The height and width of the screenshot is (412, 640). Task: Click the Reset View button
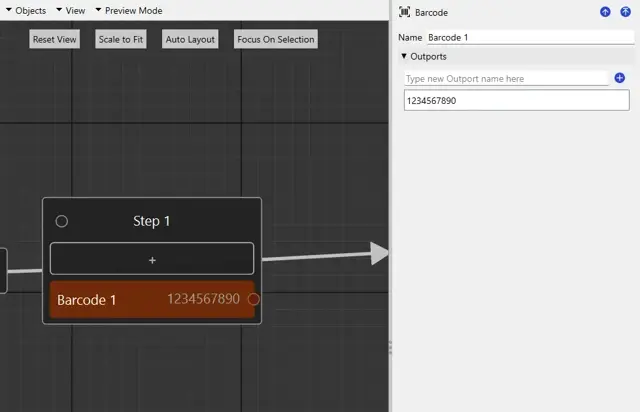point(55,39)
